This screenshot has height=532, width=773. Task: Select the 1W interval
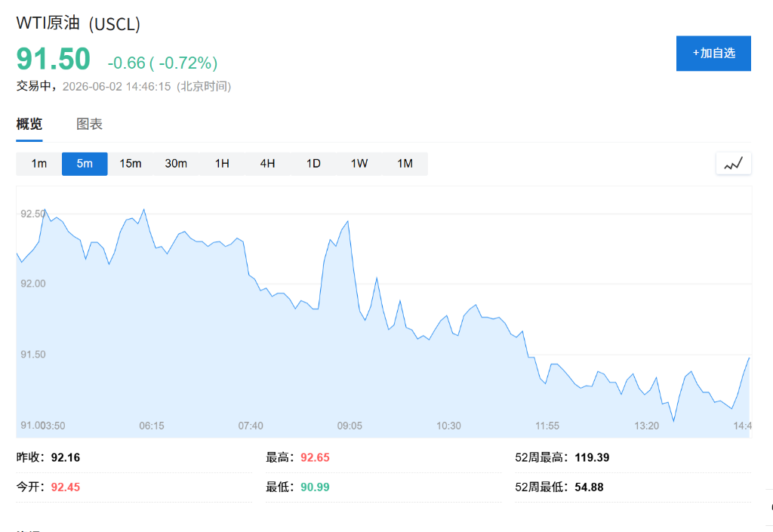(x=359, y=164)
